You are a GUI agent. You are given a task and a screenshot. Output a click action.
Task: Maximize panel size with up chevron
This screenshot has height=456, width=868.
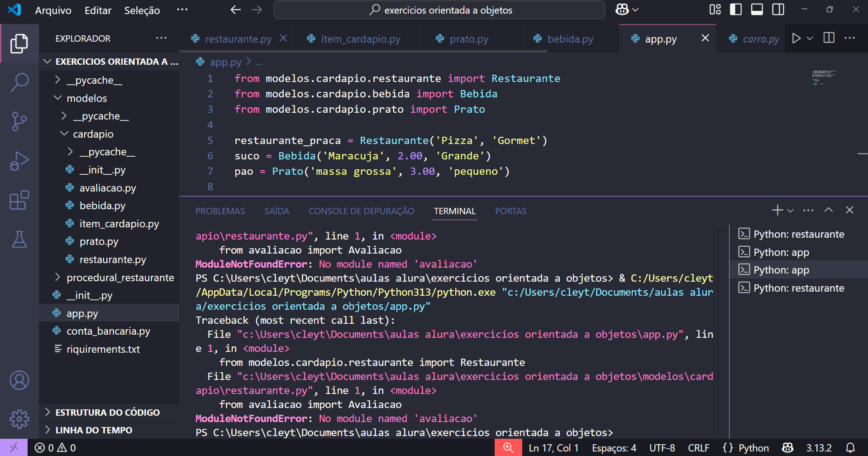pyautogui.click(x=828, y=210)
